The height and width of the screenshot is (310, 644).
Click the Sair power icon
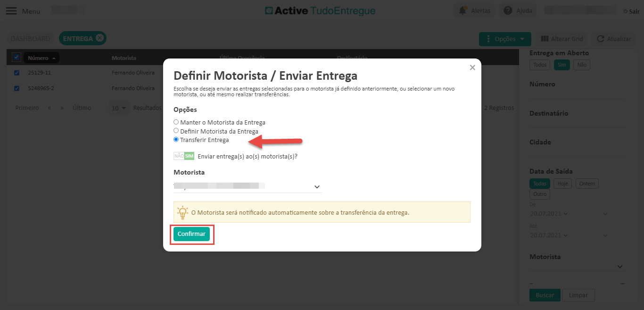625,11
